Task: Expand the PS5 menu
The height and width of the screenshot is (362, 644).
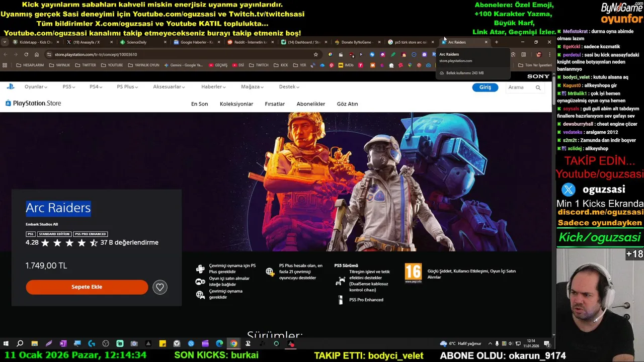Action: 69,87
